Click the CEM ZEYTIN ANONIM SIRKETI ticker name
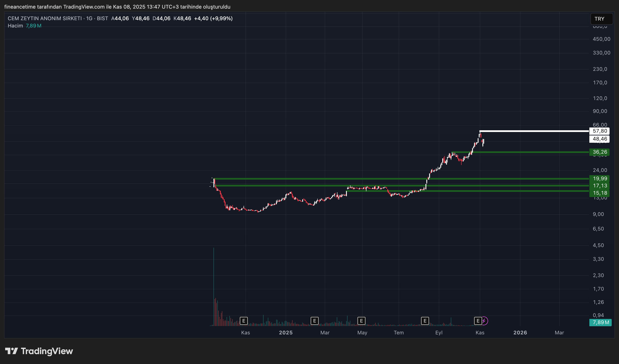The height and width of the screenshot is (364, 619). click(x=44, y=18)
